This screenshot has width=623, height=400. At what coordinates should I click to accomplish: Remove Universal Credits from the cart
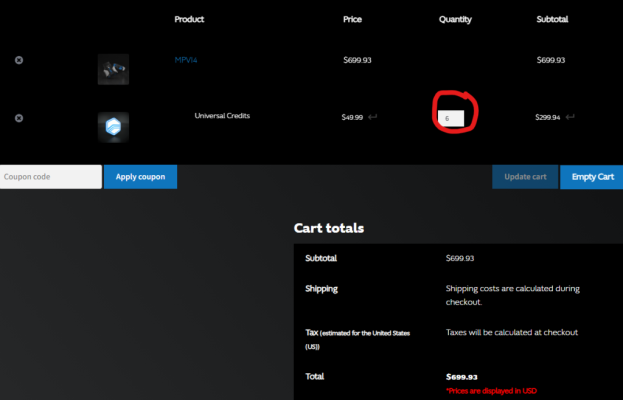(19, 118)
